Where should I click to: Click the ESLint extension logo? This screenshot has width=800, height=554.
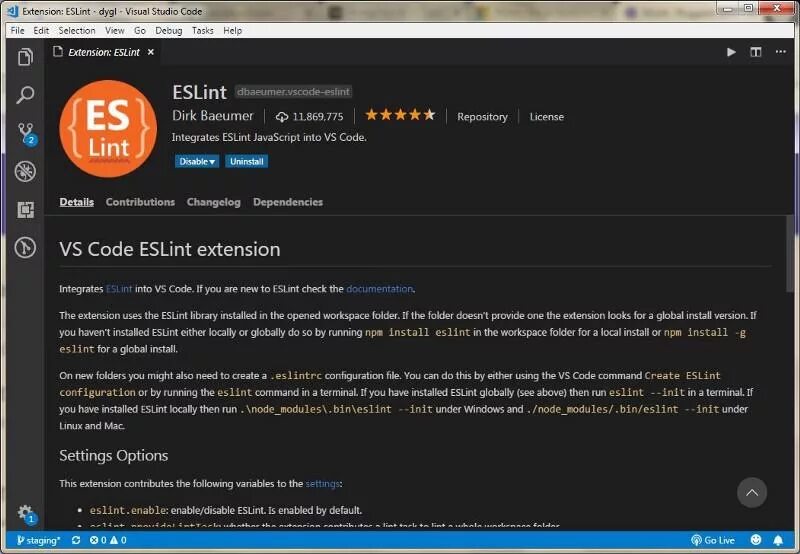108,129
